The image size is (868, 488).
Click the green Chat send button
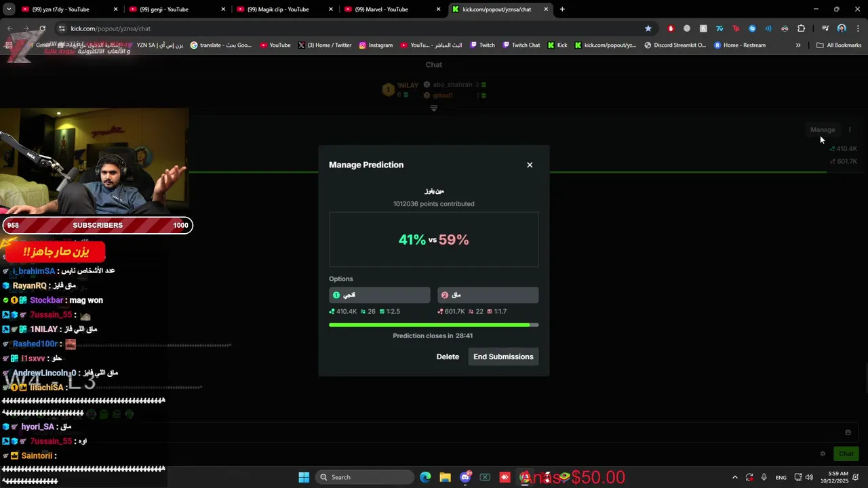pyautogui.click(x=846, y=453)
